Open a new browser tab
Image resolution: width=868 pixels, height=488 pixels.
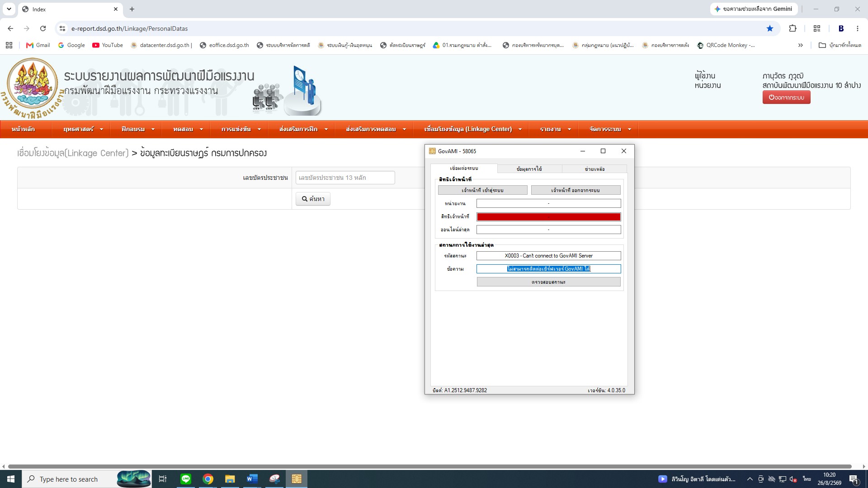click(x=132, y=9)
